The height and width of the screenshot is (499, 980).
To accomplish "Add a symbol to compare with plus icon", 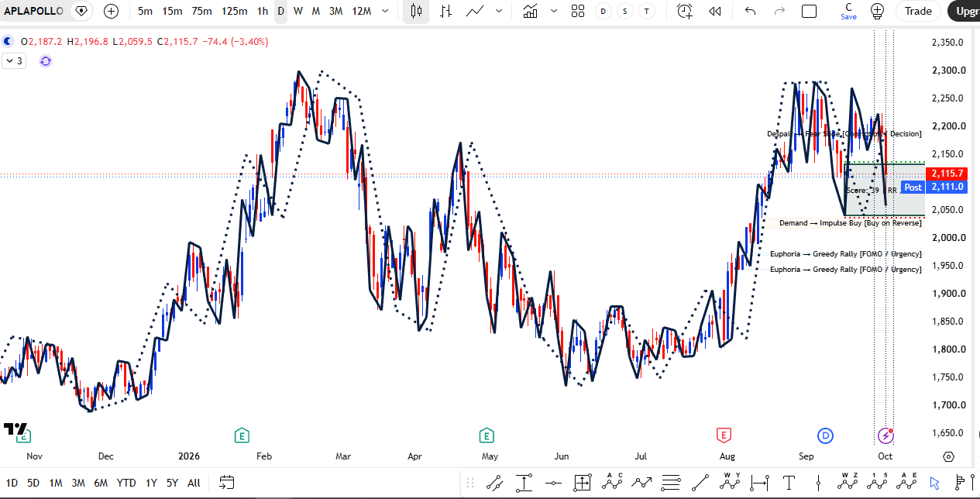I will coord(112,11).
